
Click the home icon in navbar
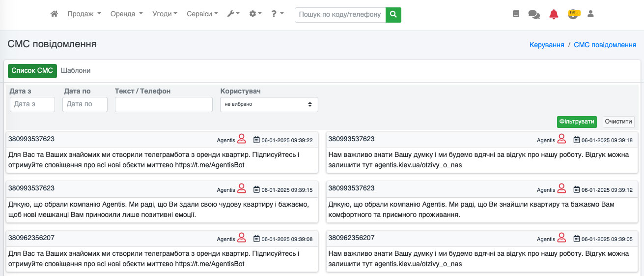(x=55, y=14)
